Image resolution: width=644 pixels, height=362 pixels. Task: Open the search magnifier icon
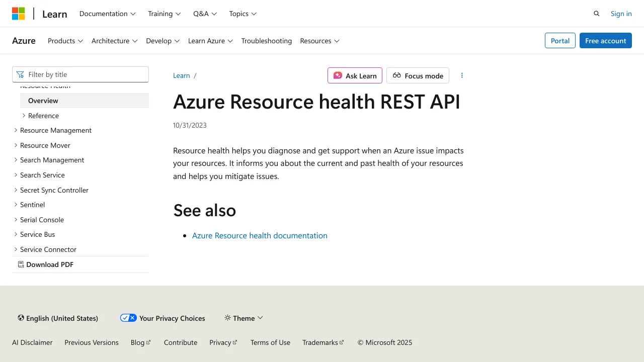click(597, 14)
